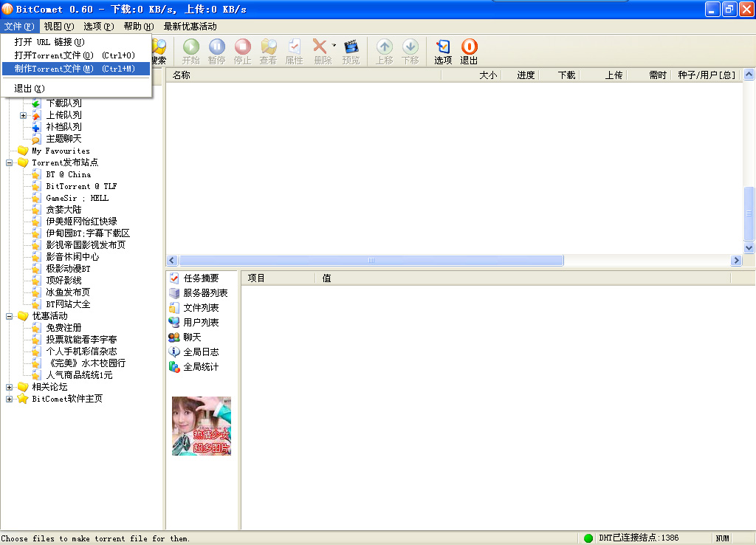Expand the 相关论坛 tree node
Image resolution: width=756 pixels, height=545 pixels.
tap(9, 387)
